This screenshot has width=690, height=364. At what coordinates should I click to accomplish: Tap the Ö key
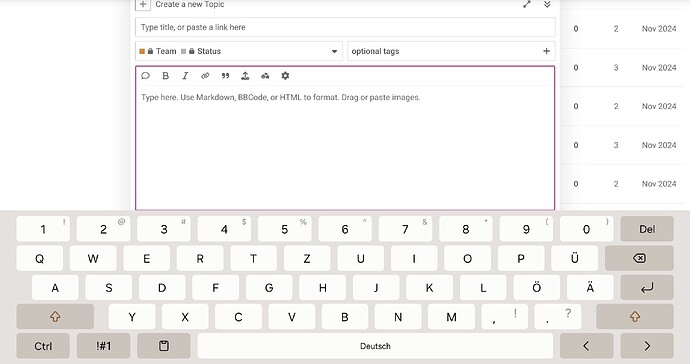[536, 288]
